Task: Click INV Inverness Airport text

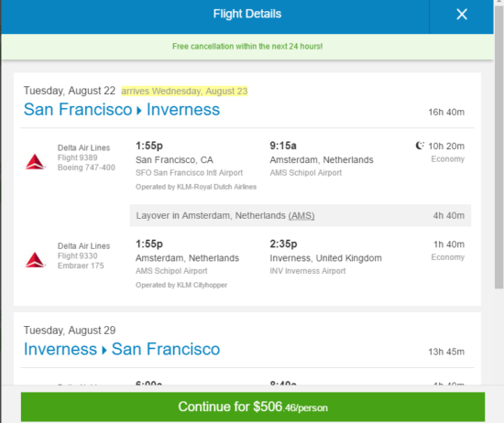Action: (x=308, y=271)
